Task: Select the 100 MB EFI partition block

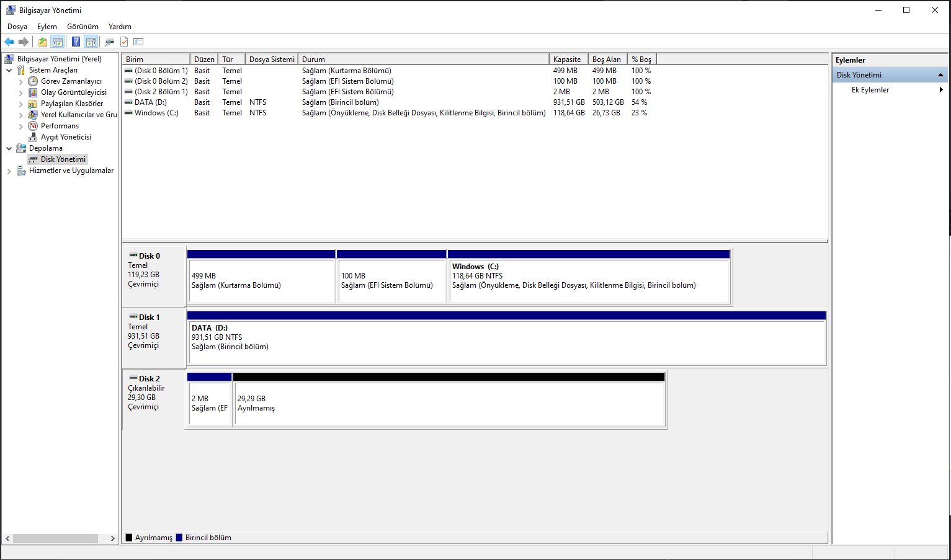Action: click(391, 277)
